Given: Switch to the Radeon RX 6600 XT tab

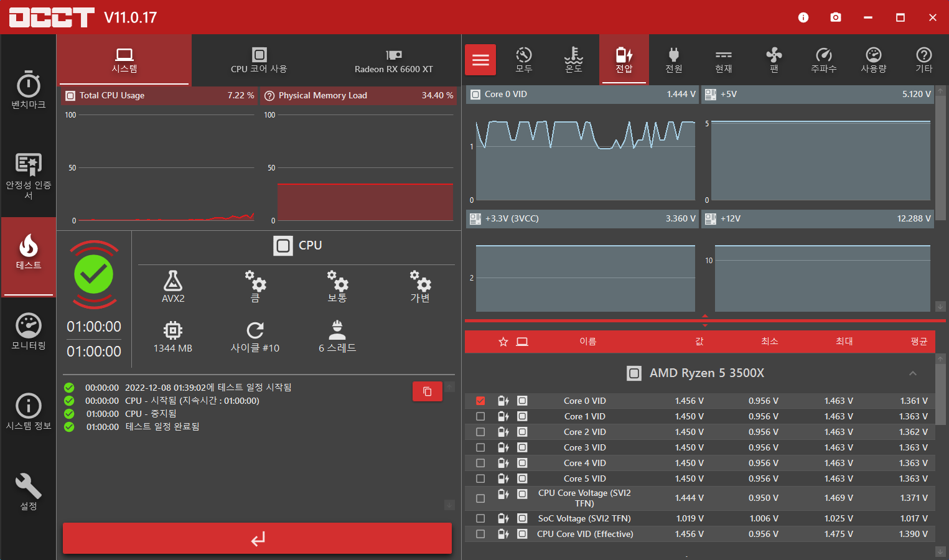Looking at the screenshot, I should 394,60.
